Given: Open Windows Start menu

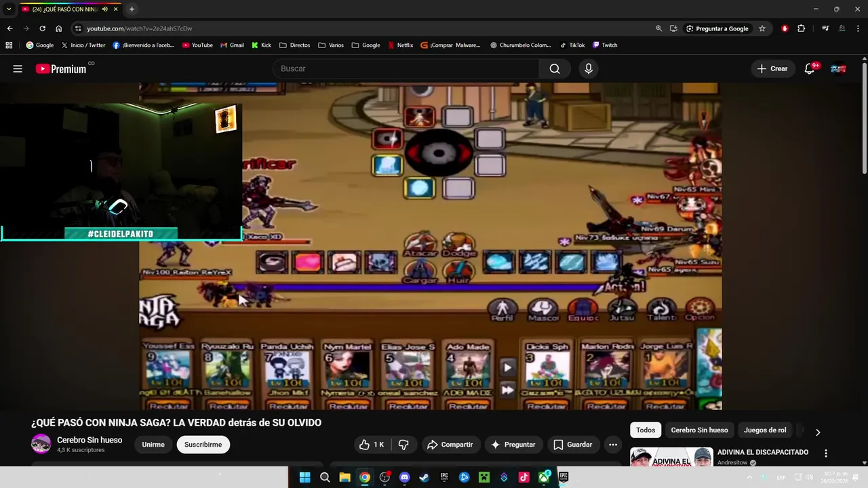Looking at the screenshot, I should coord(305,477).
